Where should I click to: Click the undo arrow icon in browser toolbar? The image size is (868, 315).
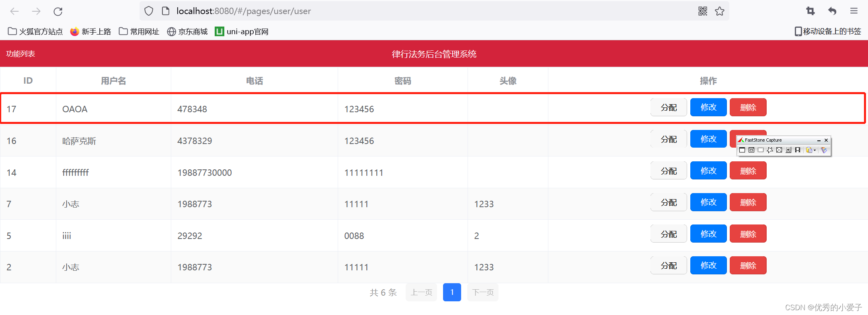(x=832, y=11)
